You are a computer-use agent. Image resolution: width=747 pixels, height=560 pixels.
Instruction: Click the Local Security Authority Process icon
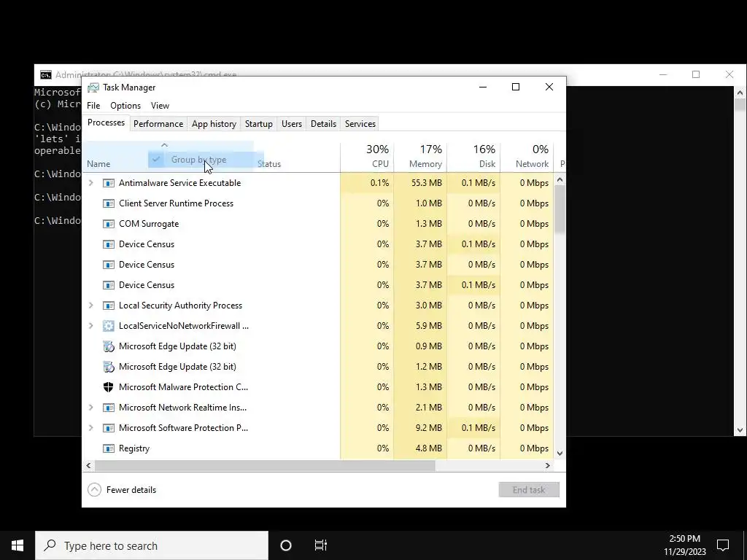tap(109, 306)
